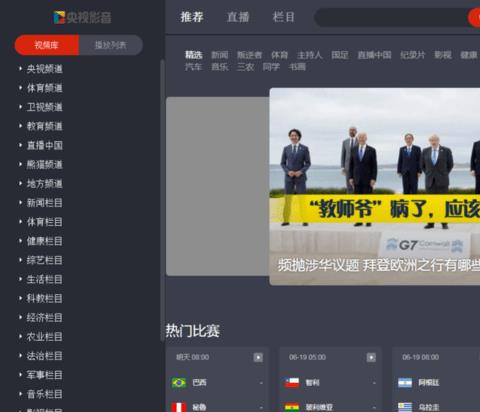Click the Brazil flag icon
The width and height of the screenshot is (480, 412).
[179, 383]
